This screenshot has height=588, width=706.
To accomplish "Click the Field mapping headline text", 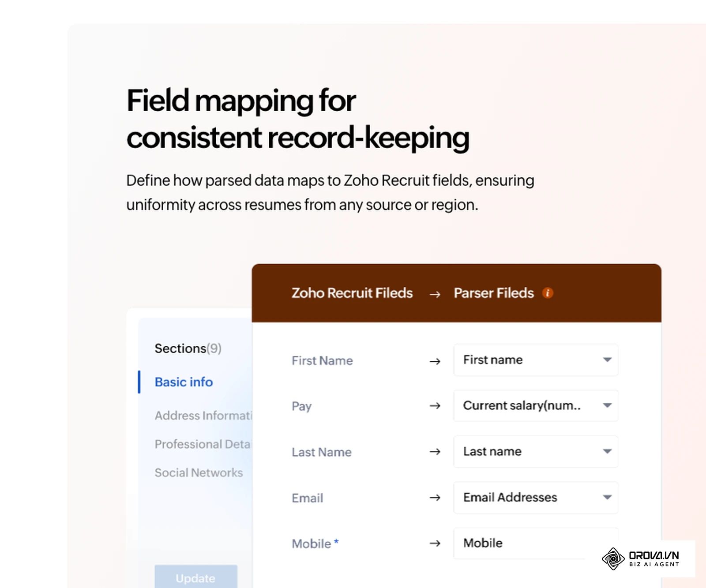I will pos(298,119).
